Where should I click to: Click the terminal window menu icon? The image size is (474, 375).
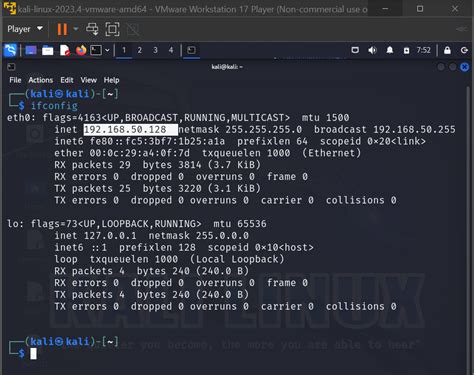(11, 67)
